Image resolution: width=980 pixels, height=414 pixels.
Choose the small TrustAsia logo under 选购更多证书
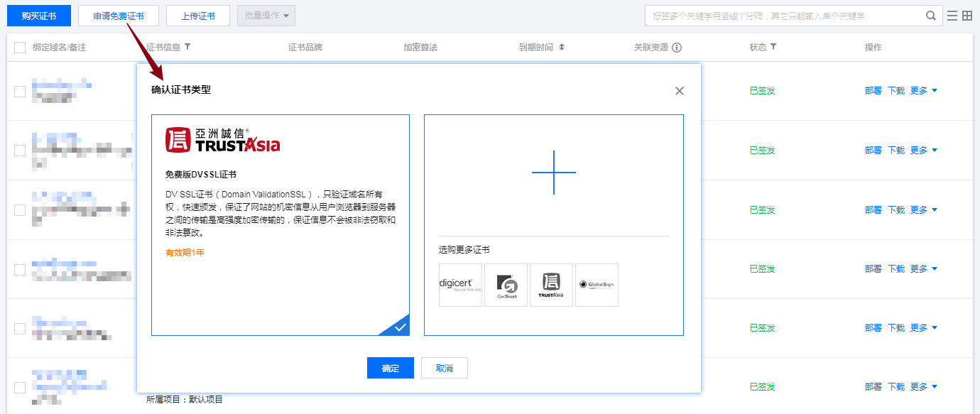tap(551, 285)
